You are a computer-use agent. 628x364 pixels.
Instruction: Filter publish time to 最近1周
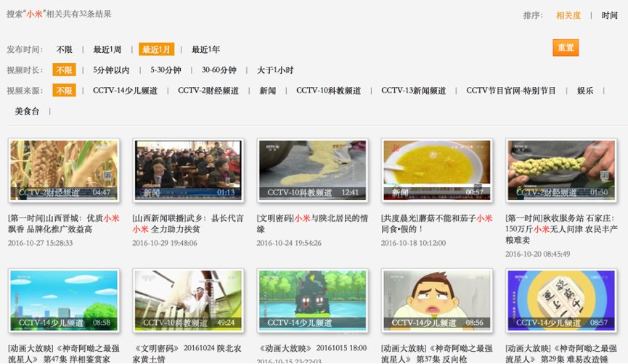click(107, 49)
